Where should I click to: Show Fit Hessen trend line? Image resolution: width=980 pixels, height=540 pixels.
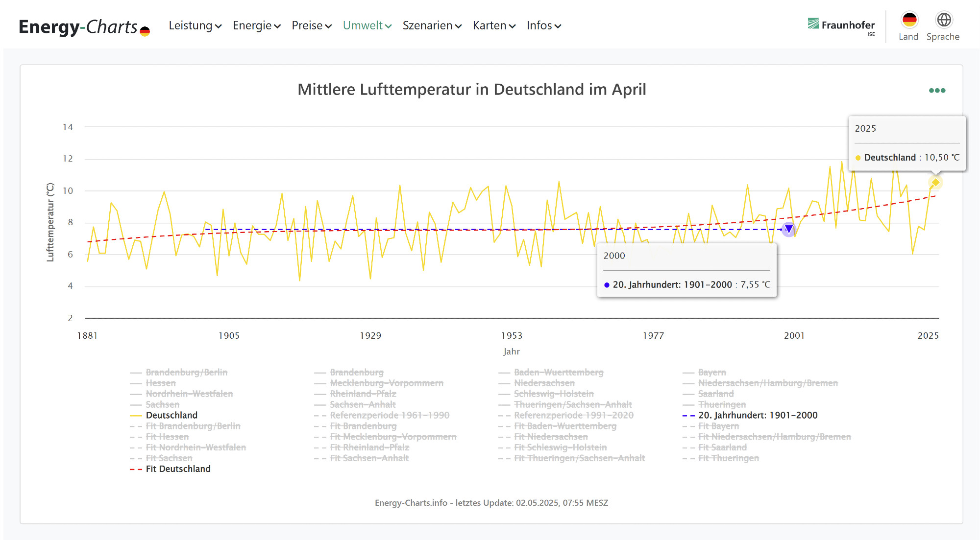pos(159,437)
